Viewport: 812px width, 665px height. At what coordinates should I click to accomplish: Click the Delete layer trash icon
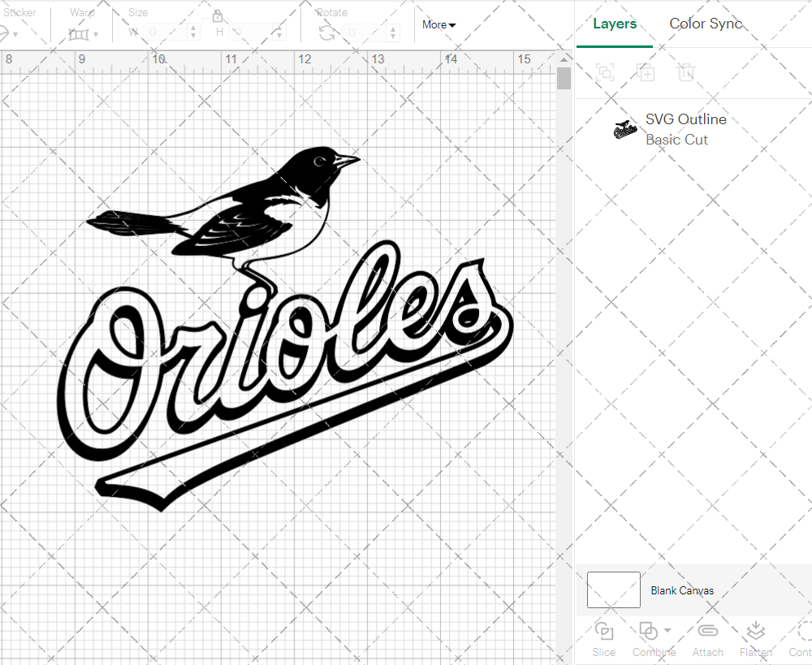pos(686,72)
